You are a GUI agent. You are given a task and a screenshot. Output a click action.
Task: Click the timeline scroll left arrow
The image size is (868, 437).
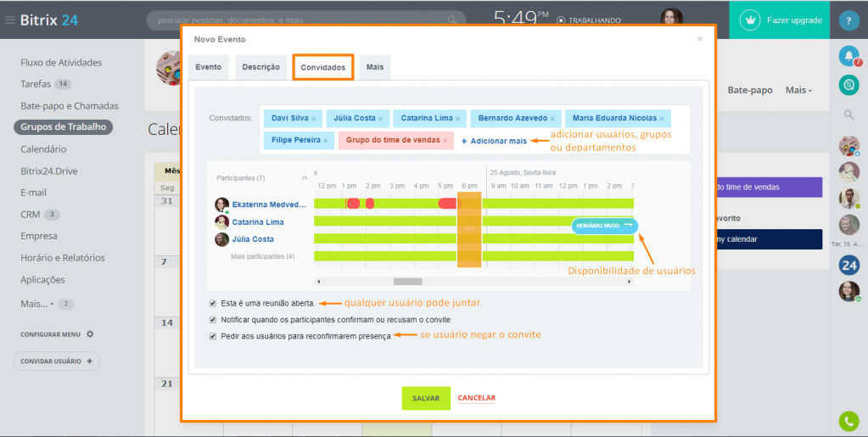[318, 282]
